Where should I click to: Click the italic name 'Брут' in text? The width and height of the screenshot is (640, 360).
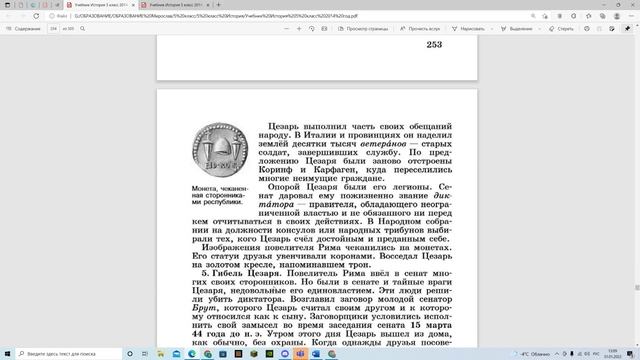[x=204, y=308]
